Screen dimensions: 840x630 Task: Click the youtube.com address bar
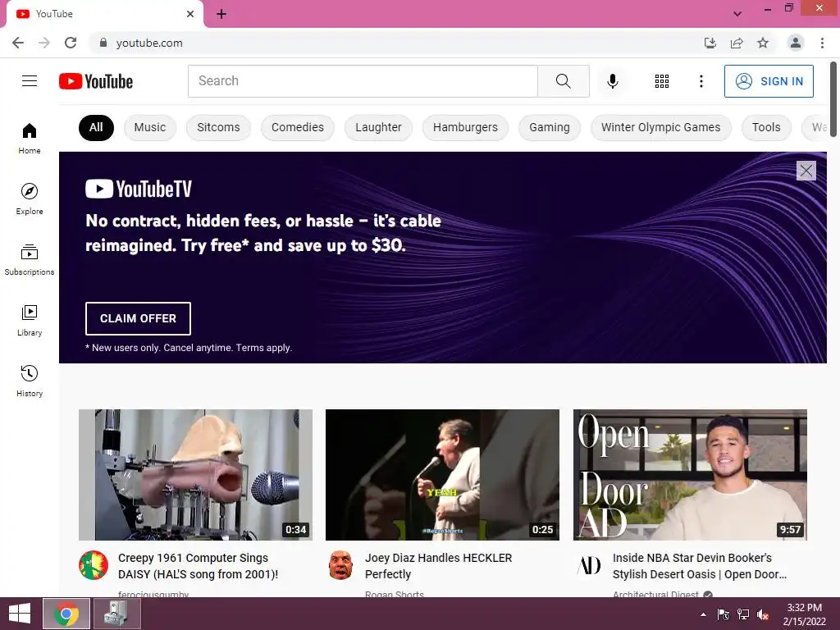(396, 43)
